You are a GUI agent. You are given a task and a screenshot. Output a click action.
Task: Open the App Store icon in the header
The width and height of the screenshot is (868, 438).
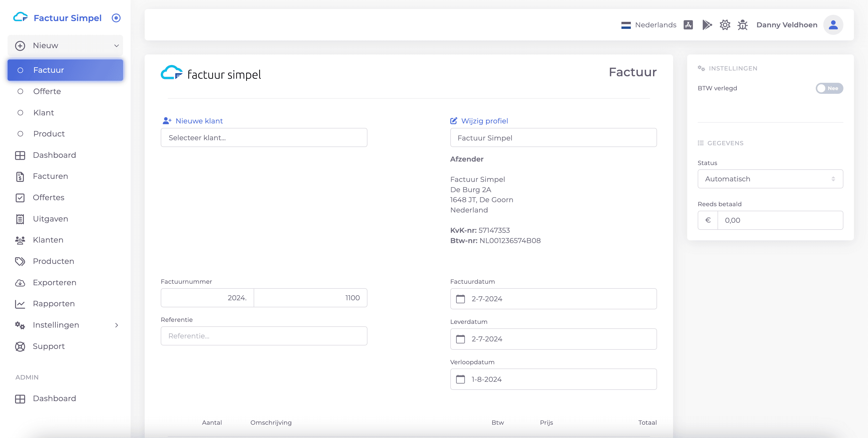pos(688,25)
